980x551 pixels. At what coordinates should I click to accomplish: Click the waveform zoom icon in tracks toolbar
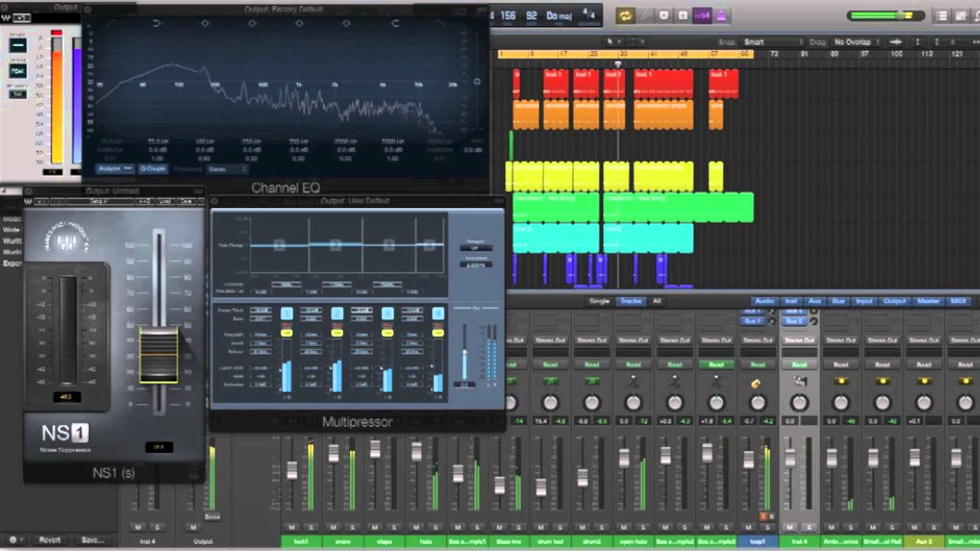tap(895, 42)
